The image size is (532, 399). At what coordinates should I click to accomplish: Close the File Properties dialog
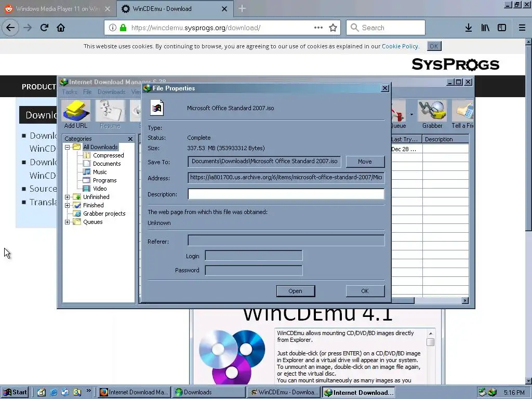pos(385,88)
